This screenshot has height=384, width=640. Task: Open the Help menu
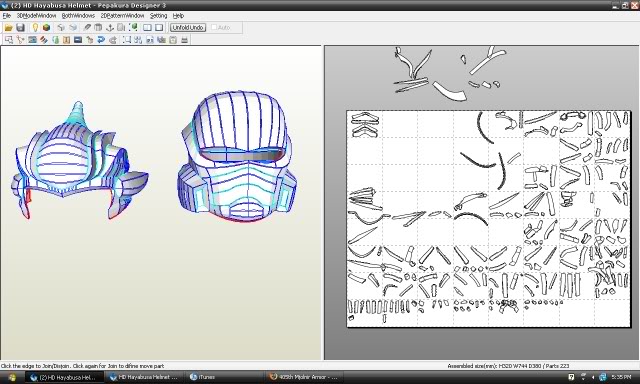[178, 16]
